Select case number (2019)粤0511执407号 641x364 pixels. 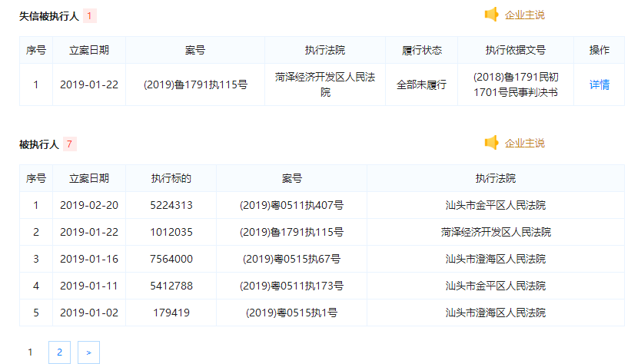291,205
